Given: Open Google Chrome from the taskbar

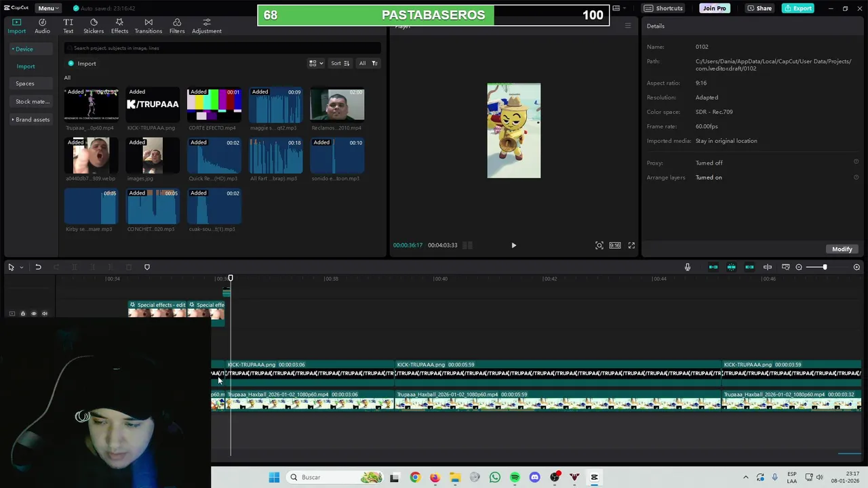Looking at the screenshot, I should click(415, 477).
